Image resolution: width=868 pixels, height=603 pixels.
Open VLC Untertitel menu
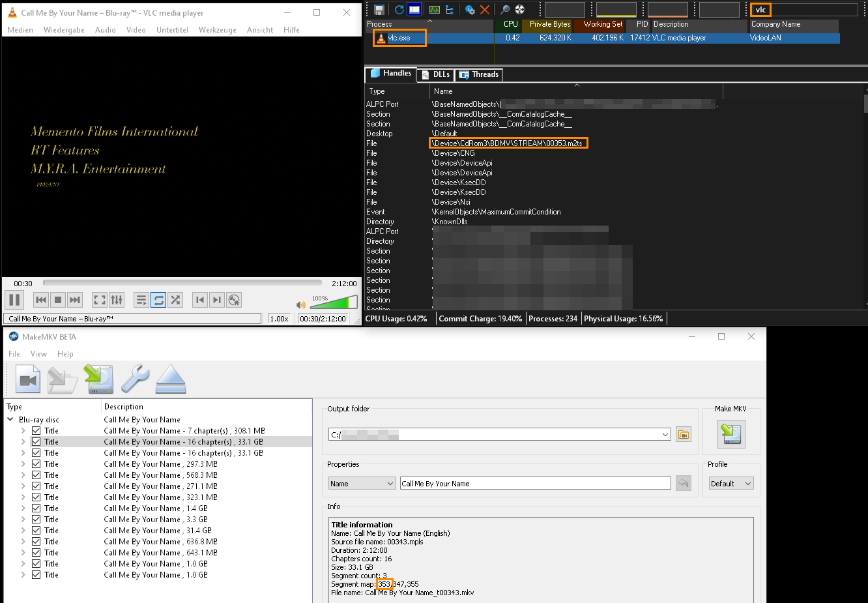172,30
